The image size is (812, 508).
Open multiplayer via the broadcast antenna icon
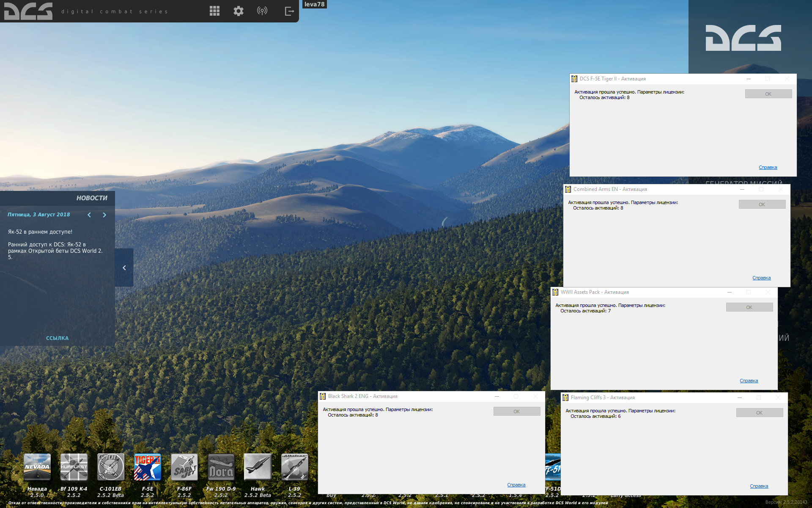tap(262, 11)
